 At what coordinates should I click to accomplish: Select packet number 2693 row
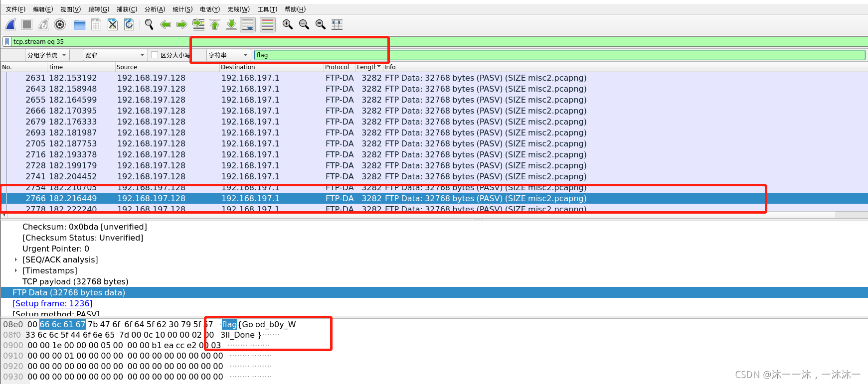point(434,132)
